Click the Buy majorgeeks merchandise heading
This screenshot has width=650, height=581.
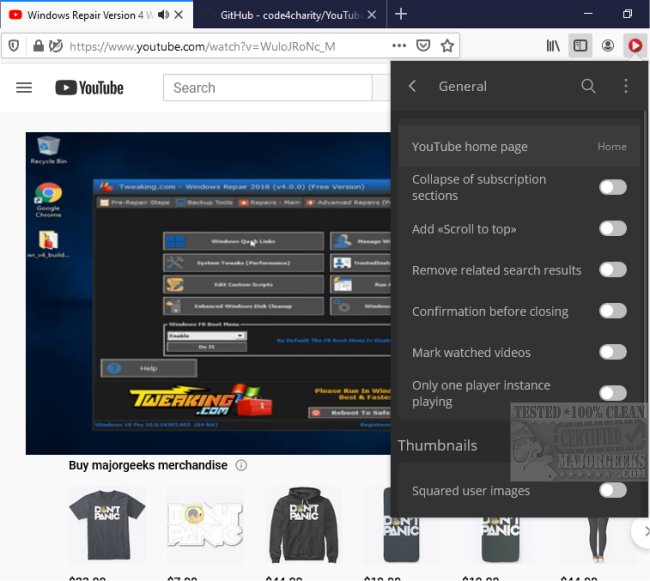click(148, 465)
